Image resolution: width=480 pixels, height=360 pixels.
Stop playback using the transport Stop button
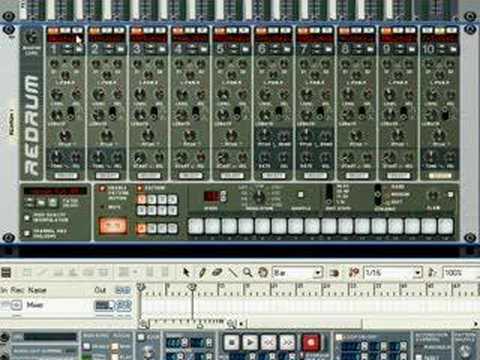(x=231, y=342)
